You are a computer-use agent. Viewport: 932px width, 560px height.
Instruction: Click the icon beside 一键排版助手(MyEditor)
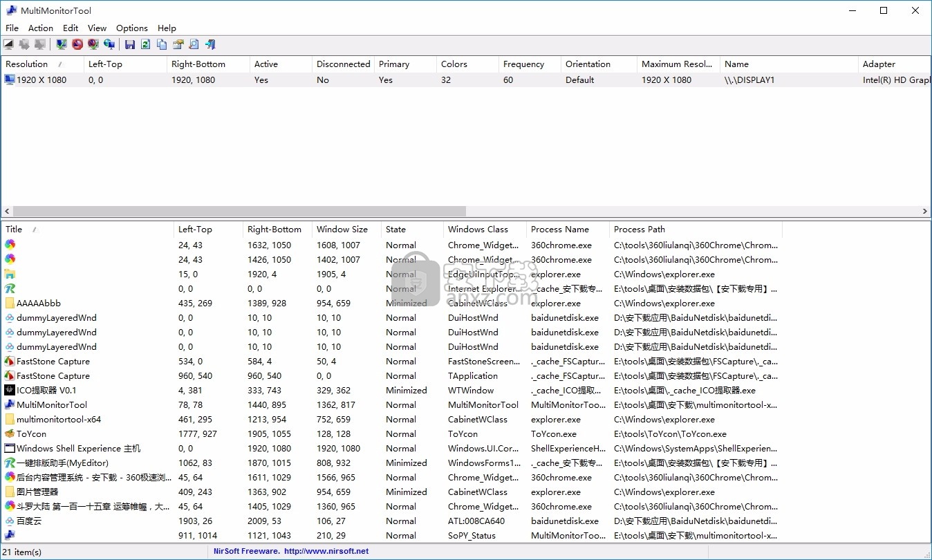[x=10, y=463]
